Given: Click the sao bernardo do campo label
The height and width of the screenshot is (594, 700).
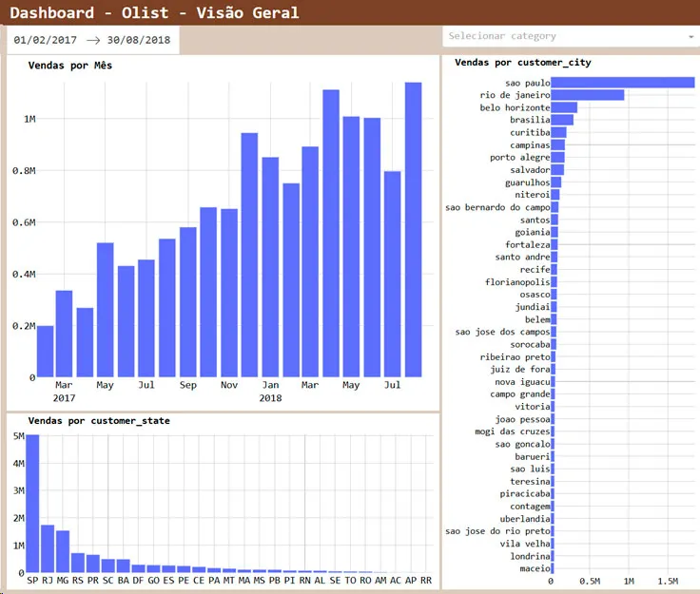Looking at the screenshot, I should click(x=497, y=207).
